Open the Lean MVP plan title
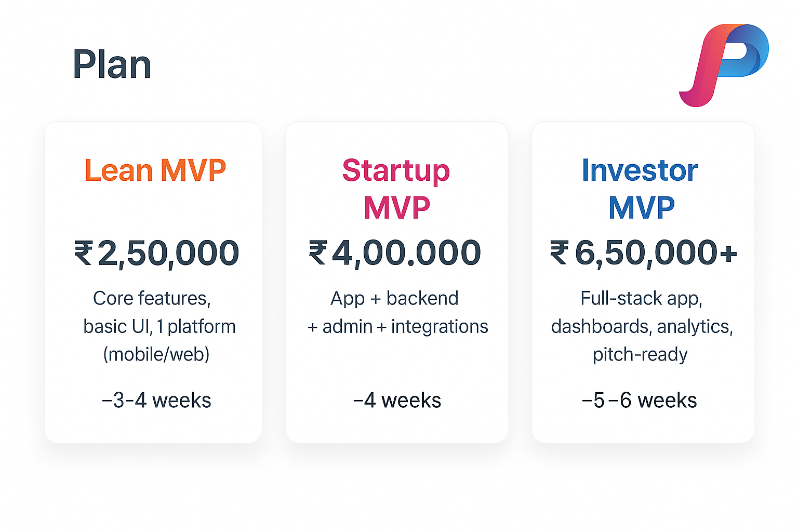Viewport: 798px width, 532px height. point(155,170)
